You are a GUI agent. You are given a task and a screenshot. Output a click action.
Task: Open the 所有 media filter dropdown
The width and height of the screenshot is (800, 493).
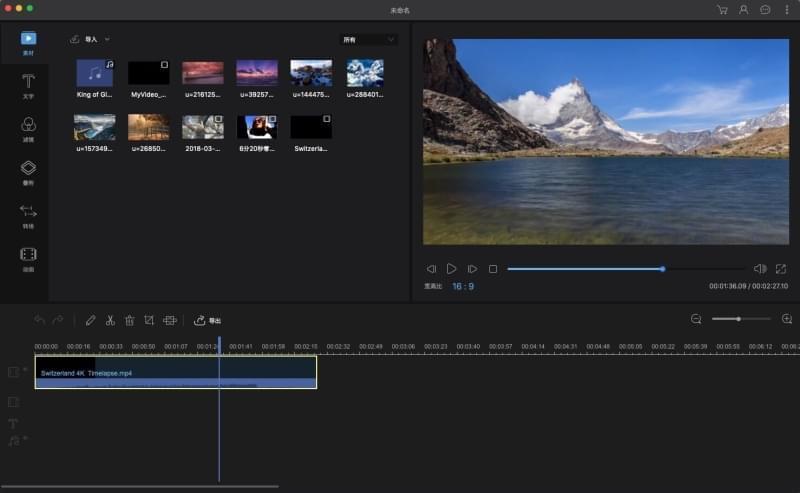pos(369,40)
